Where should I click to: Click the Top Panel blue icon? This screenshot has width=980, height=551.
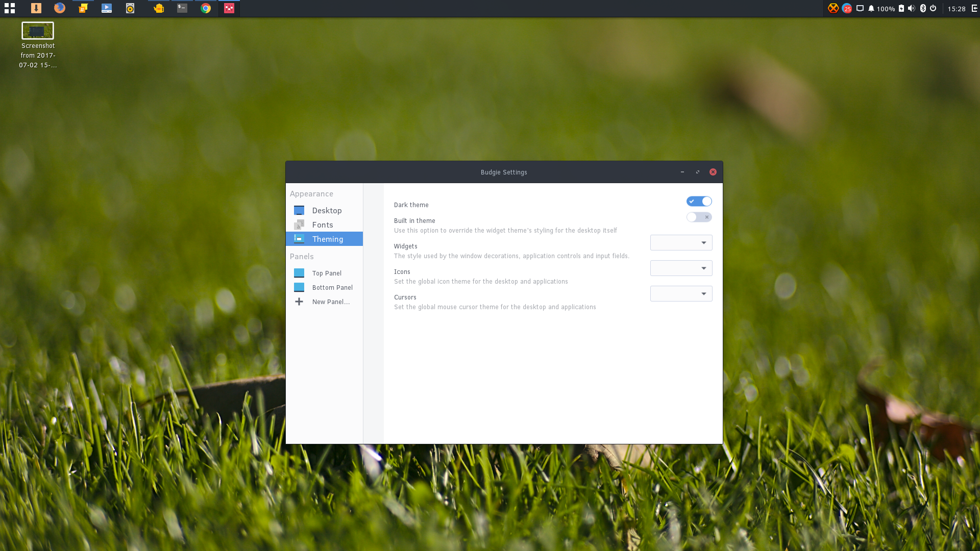tap(299, 273)
